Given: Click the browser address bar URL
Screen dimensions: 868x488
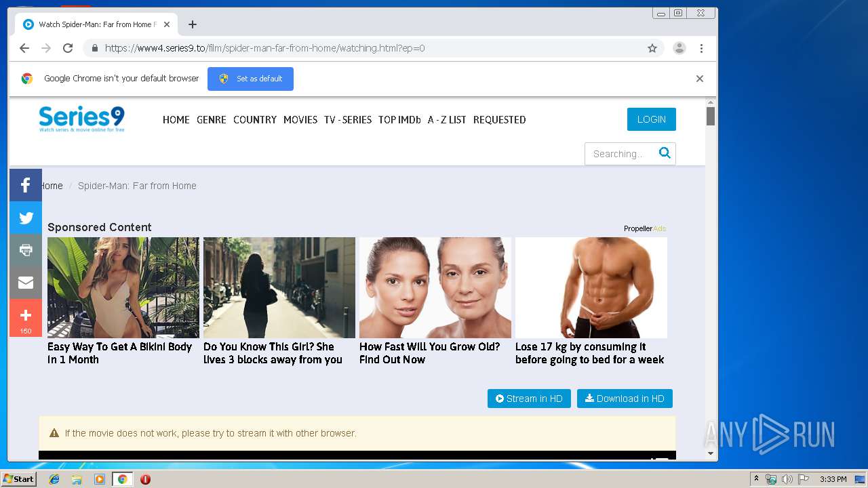Looking at the screenshot, I should pyautogui.click(x=265, y=48).
